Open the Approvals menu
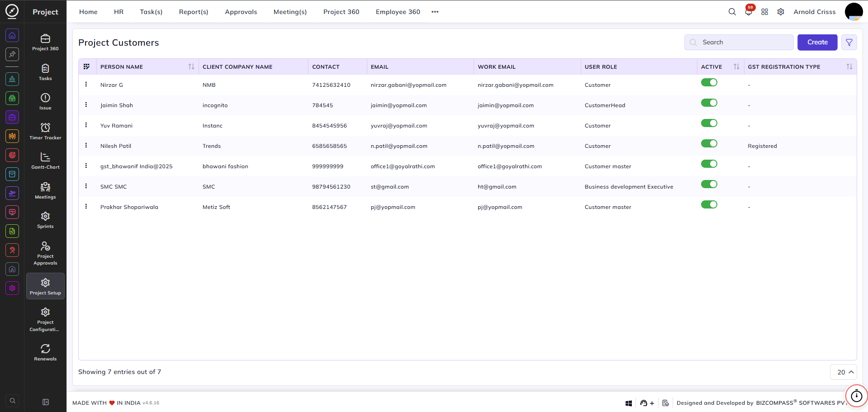The image size is (868, 412). coord(241,12)
